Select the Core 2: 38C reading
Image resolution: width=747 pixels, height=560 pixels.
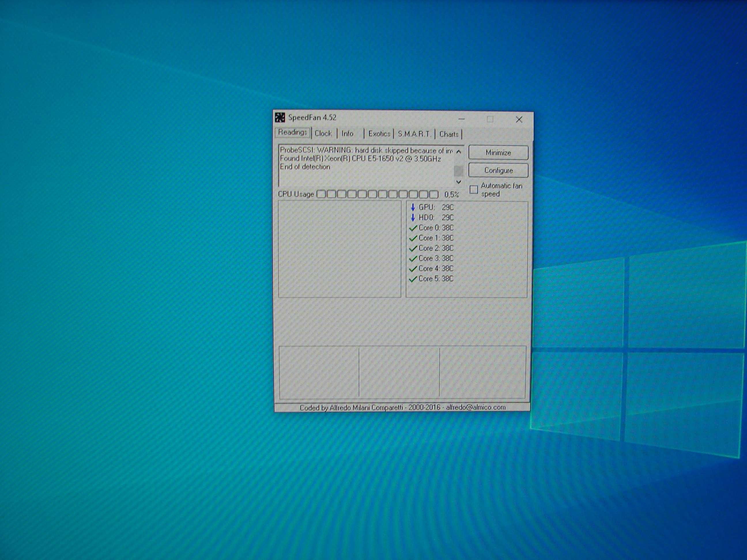click(436, 248)
